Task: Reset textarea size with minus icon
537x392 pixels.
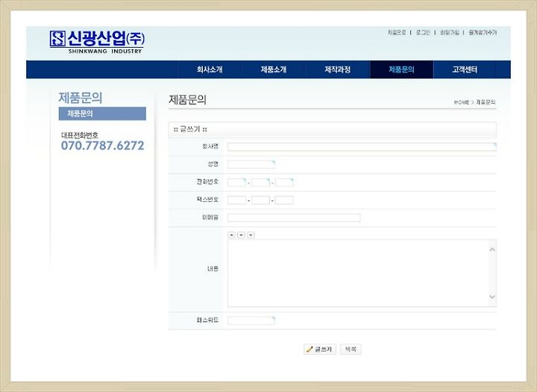Action: [x=241, y=235]
